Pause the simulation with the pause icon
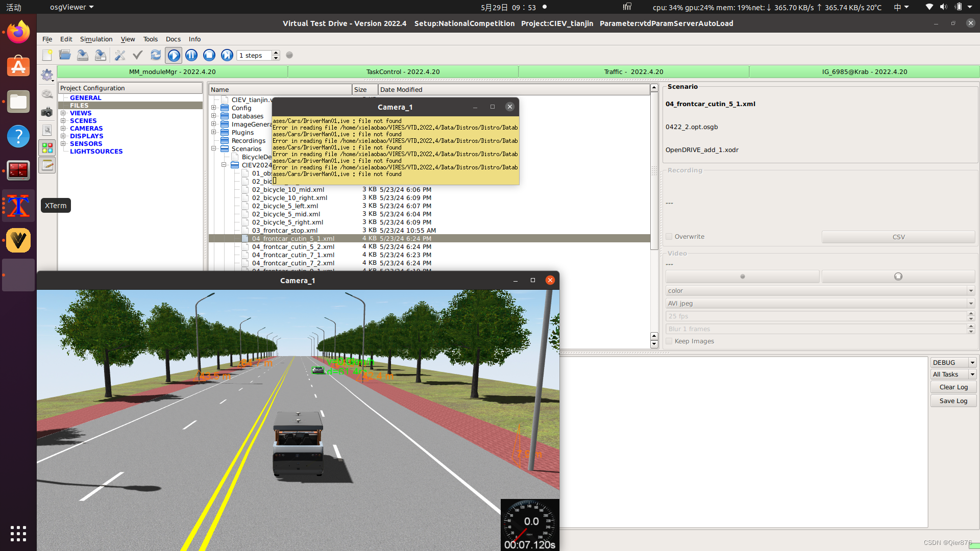Viewport: 980px width, 551px height. click(x=191, y=55)
